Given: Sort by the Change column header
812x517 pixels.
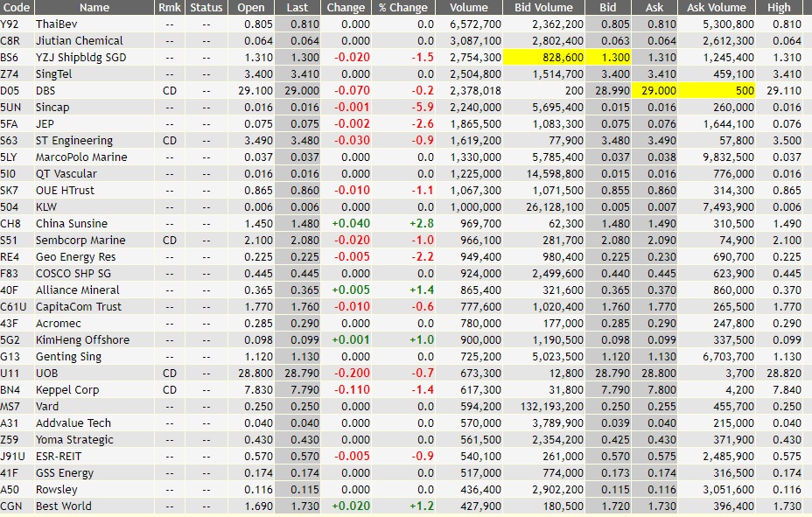Looking at the screenshot, I should 346,7.
